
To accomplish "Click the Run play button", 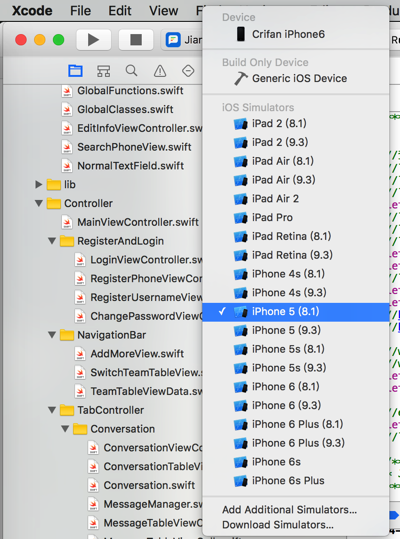I will pyautogui.click(x=93, y=40).
